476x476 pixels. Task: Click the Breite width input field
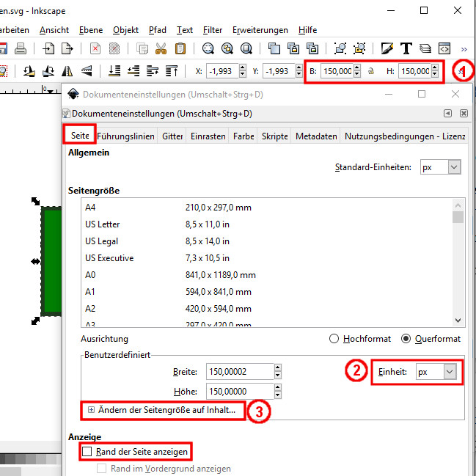(x=238, y=372)
